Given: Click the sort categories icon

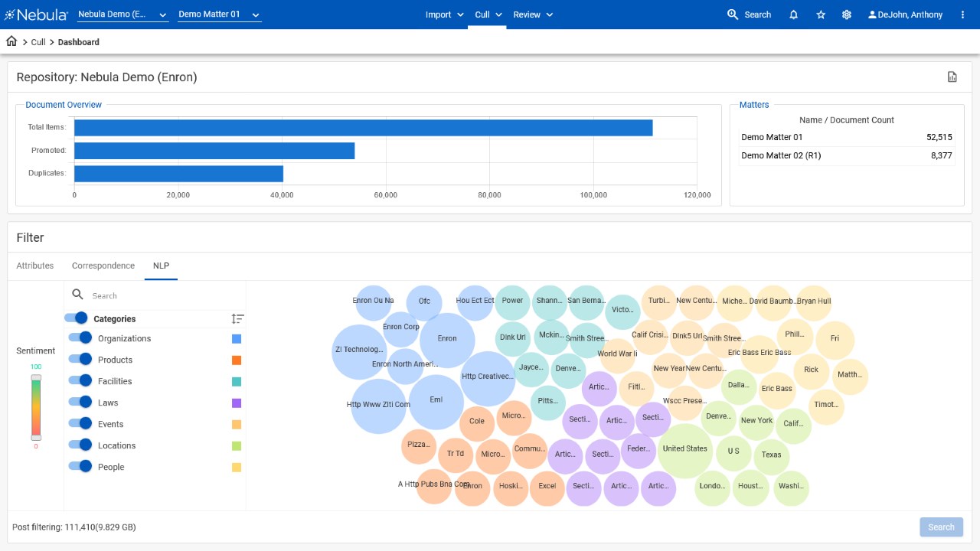Looking at the screenshot, I should (x=238, y=318).
